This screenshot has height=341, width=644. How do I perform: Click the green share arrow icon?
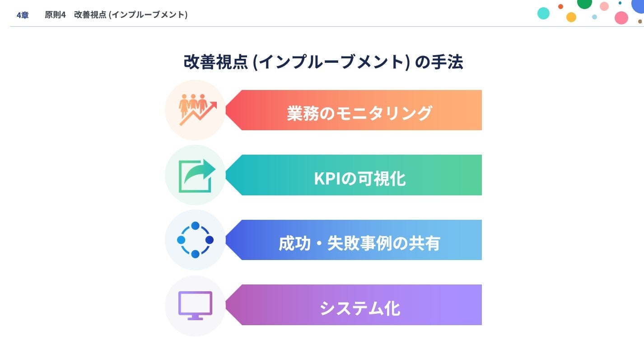195,175
